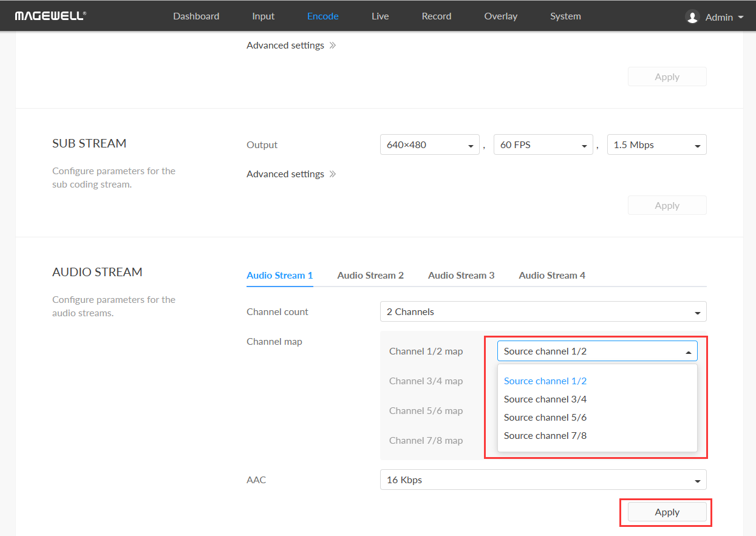Viewport: 756px width, 536px height.
Task: Click the Channel 5/6 map label
Action: tap(426, 411)
